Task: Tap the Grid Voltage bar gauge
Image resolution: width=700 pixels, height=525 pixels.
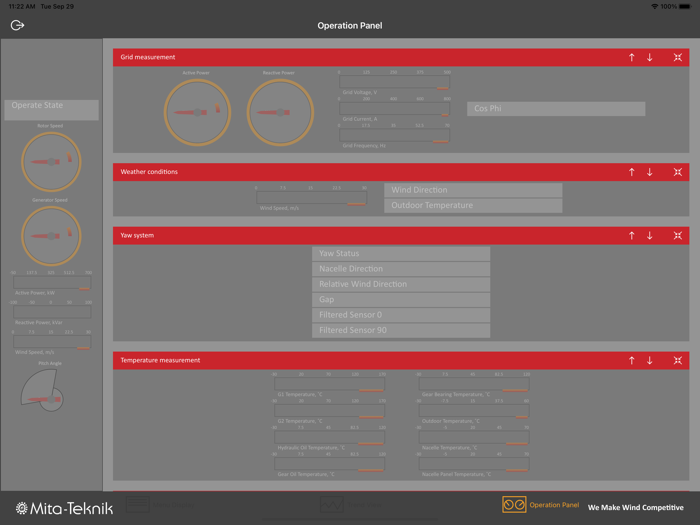Action: tap(394, 83)
